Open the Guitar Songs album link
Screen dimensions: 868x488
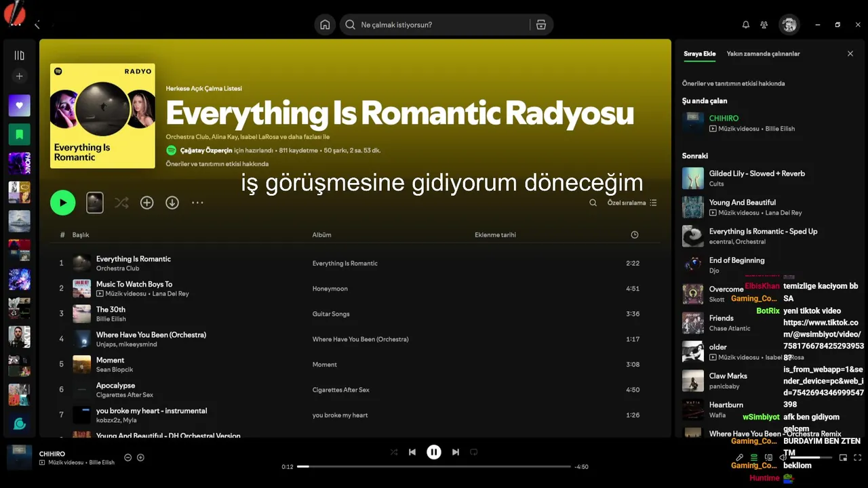click(x=331, y=314)
